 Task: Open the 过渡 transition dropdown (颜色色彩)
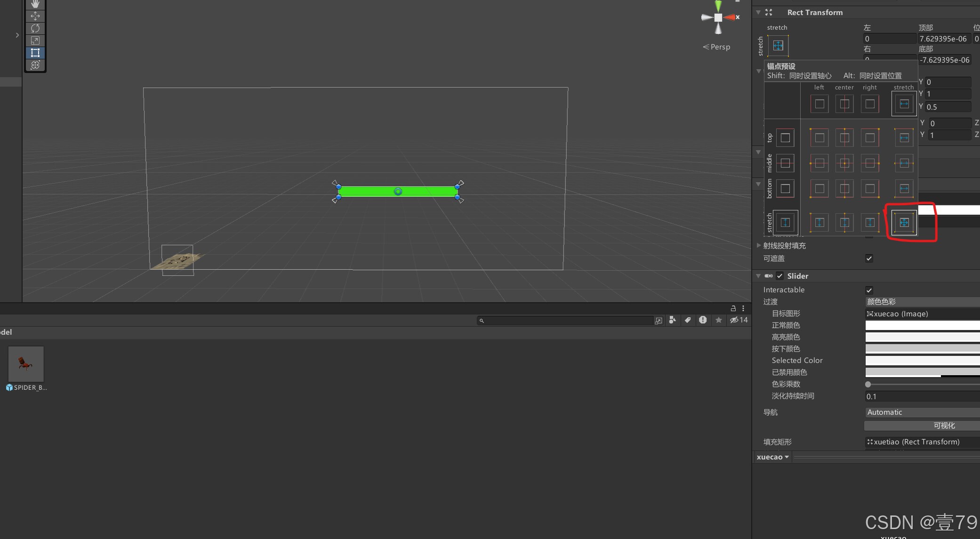point(922,302)
